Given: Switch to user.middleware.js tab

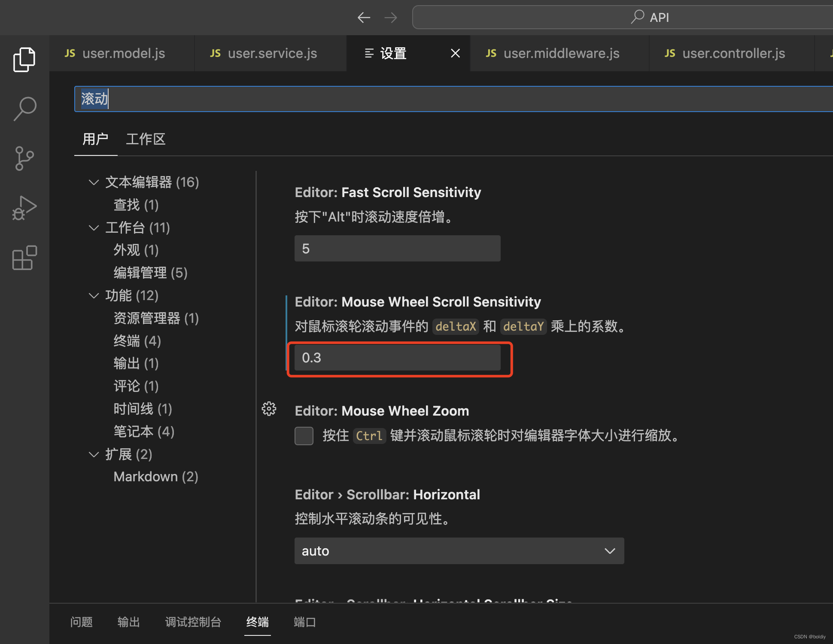Looking at the screenshot, I should pyautogui.click(x=559, y=53).
